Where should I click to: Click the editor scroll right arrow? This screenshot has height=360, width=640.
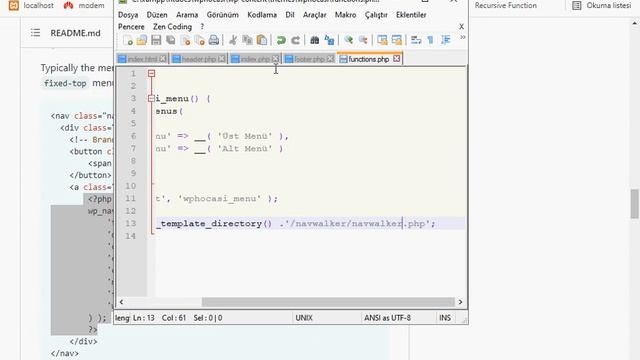click(x=460, y=302)
